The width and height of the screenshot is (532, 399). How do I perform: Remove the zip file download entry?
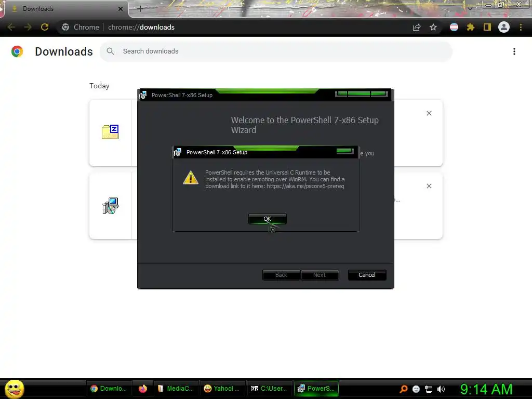pos(429,113)
